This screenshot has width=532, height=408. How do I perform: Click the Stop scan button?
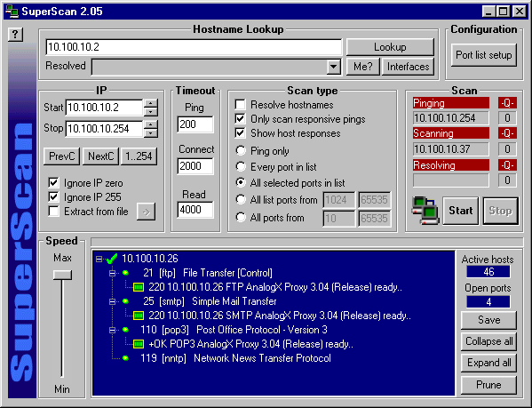pos(500,211)
